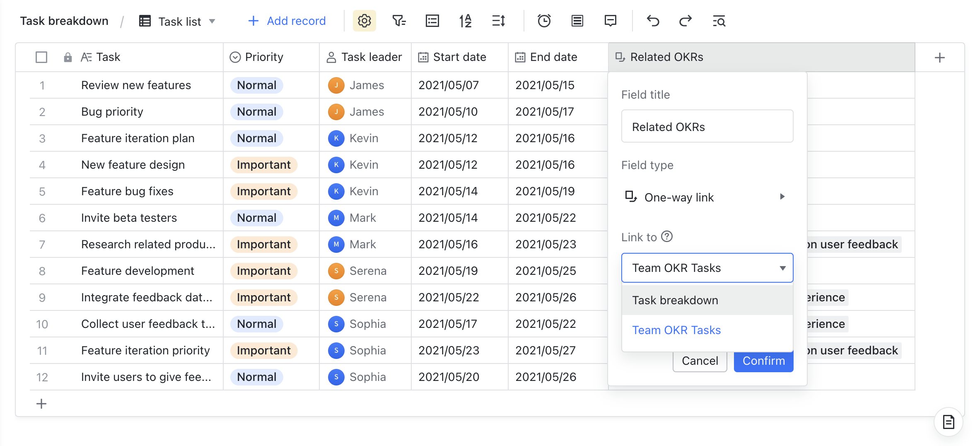Click the Start date column header

(460, 57)
